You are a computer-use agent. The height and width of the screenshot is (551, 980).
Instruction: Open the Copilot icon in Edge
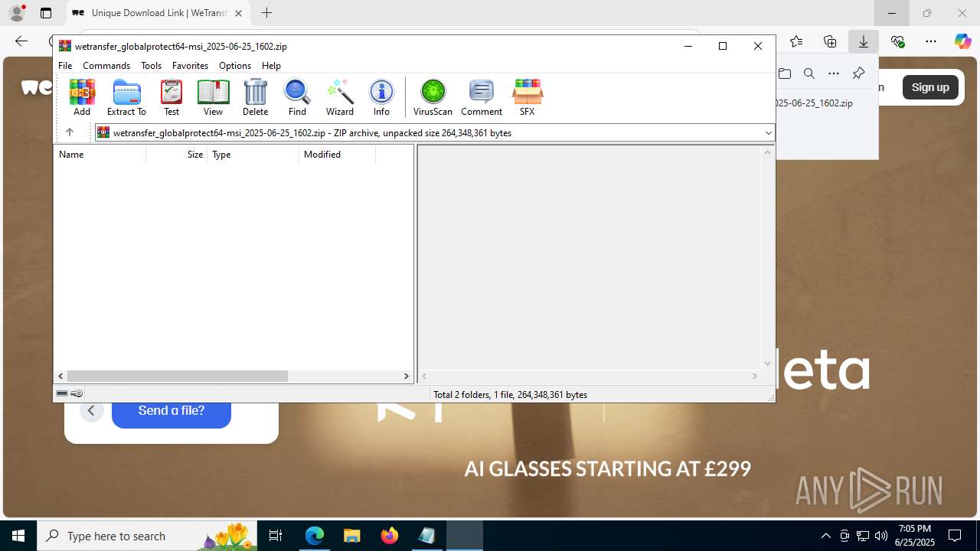962,41
